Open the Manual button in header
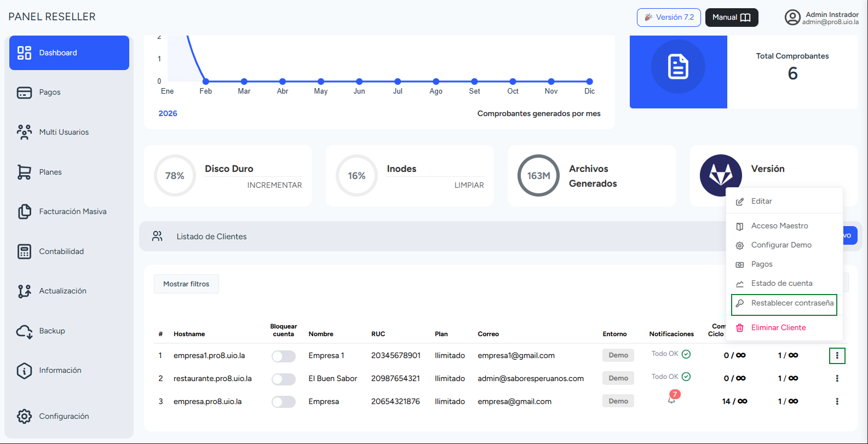Viewport: 868px width, 444px height. [x=731, y=18]
